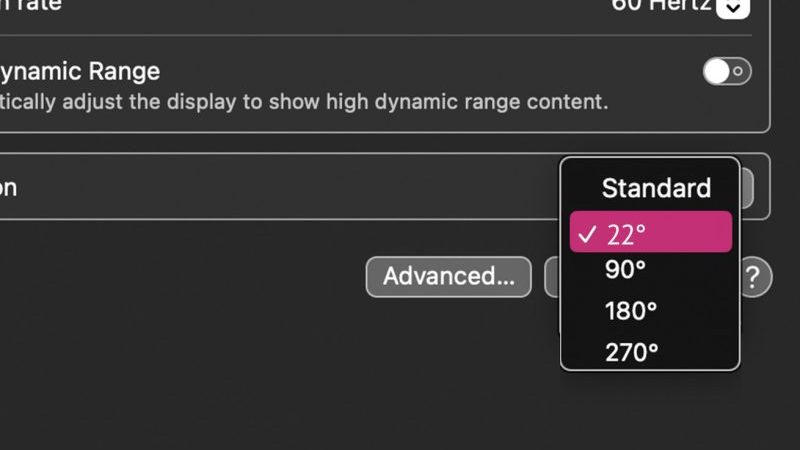Click the rotation popup button behind the menu
The height and width of the screenshot is (450, 800).
[x=746, y=188]
